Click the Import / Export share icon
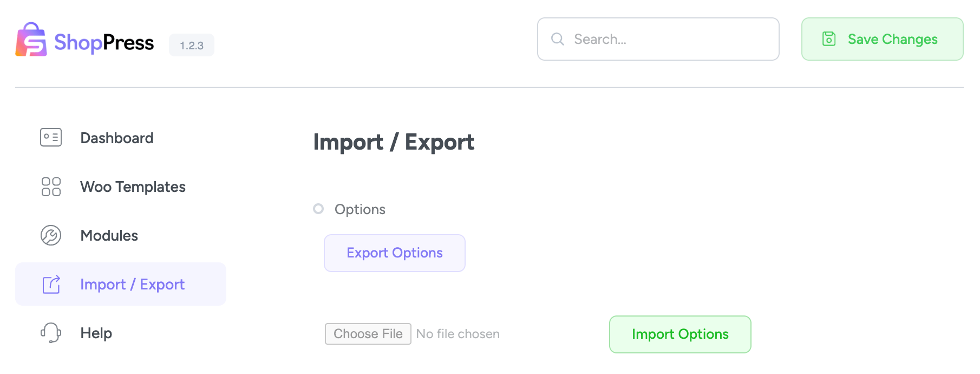Viewport: 980px width, 374px height. coord(51,284)
